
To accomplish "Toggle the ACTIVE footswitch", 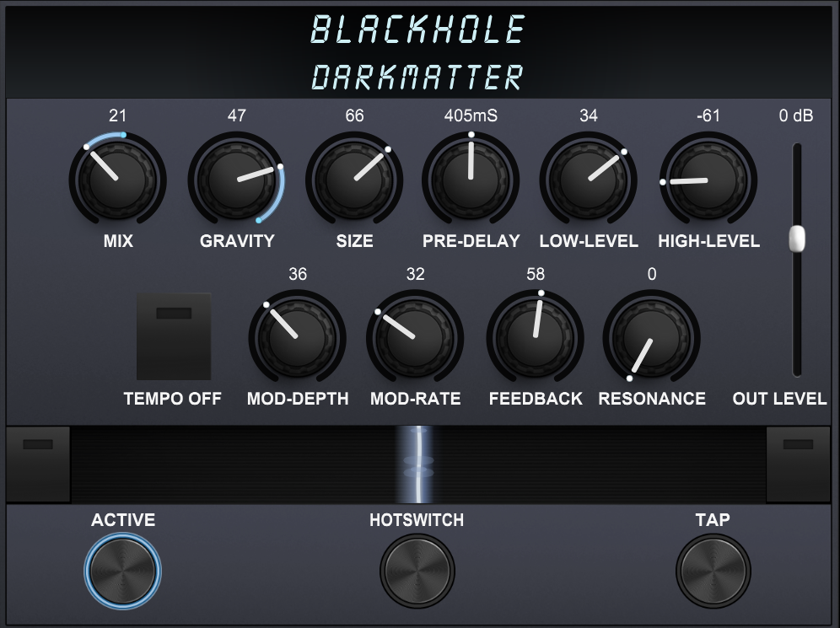I will 122,571.
